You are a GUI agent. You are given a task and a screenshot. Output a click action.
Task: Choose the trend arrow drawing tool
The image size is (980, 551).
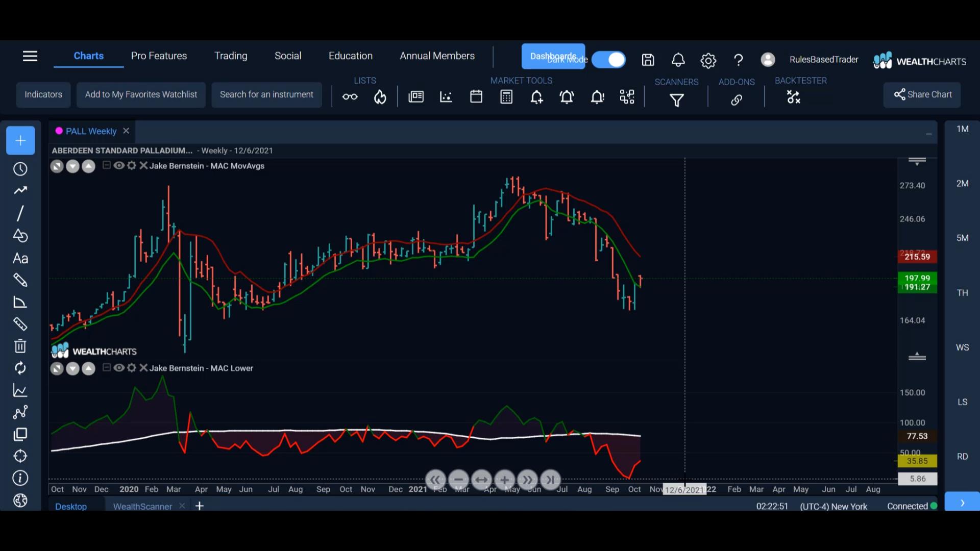tap(20, 190)
